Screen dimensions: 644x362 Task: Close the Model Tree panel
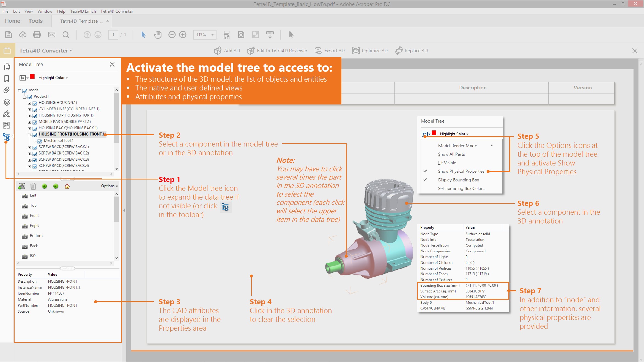112,64
